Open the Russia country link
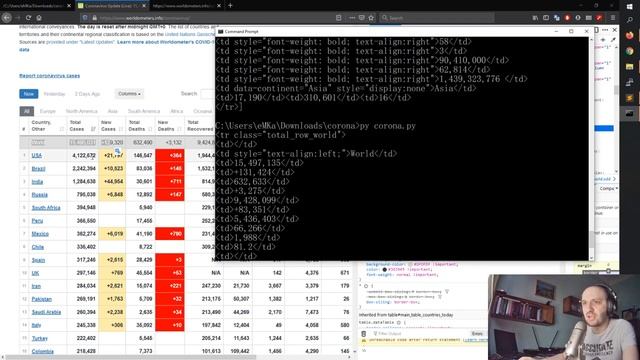Viewport: 640px width, 360px height. coord(40,195)
